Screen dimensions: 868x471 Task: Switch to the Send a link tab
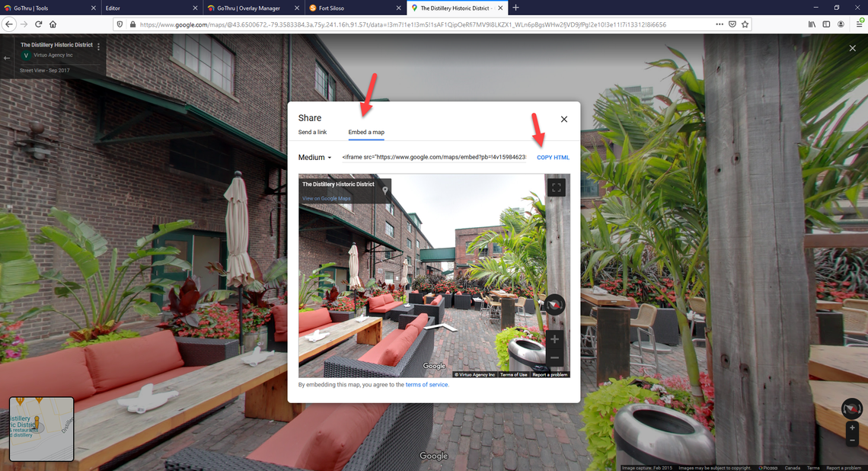(x=313, y=131)
